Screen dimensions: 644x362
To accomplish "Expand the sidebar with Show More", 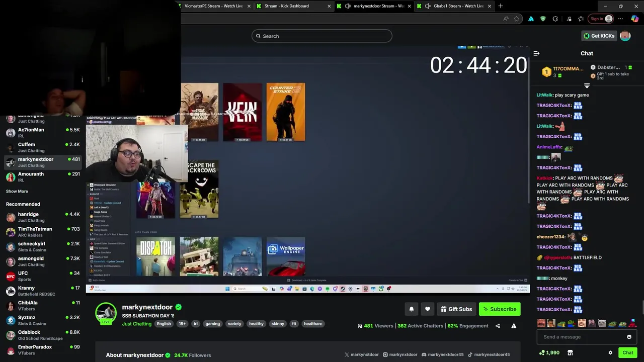I will coord(17,191).
